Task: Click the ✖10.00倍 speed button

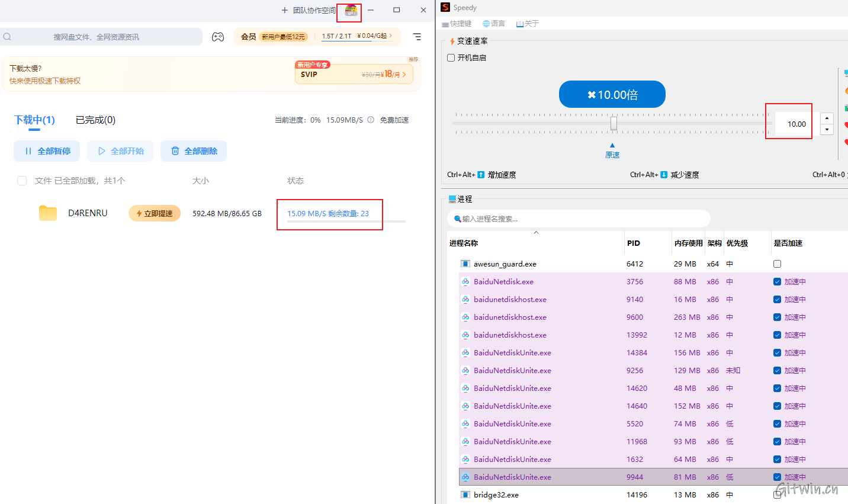Action: point(612,94)
